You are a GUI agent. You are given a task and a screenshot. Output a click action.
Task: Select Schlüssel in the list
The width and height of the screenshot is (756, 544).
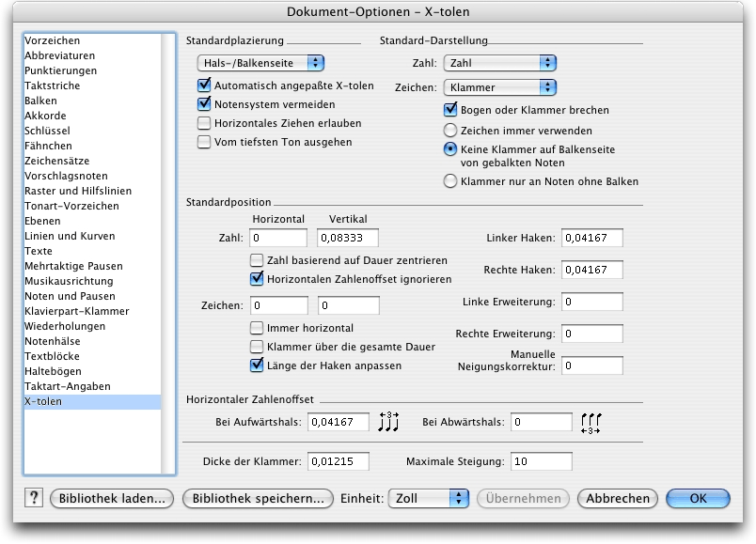point(92,131)
